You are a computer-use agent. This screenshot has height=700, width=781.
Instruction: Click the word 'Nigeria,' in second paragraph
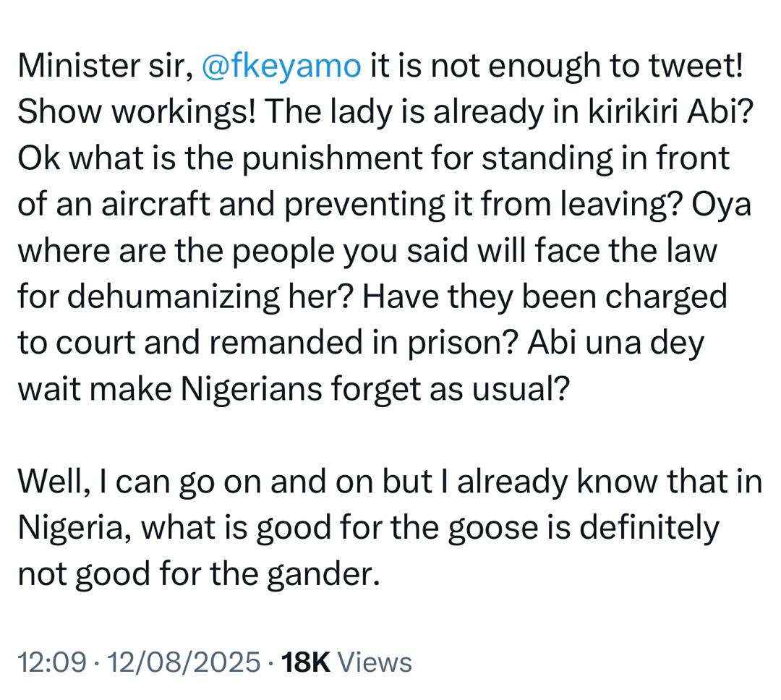tap(72, 529)
